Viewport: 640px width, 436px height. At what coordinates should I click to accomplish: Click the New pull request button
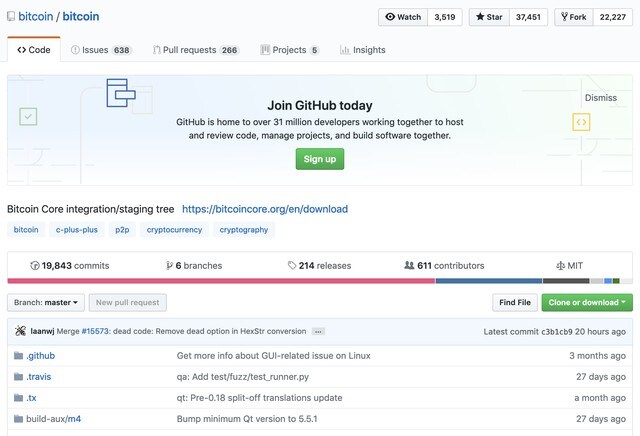point(127,303)
